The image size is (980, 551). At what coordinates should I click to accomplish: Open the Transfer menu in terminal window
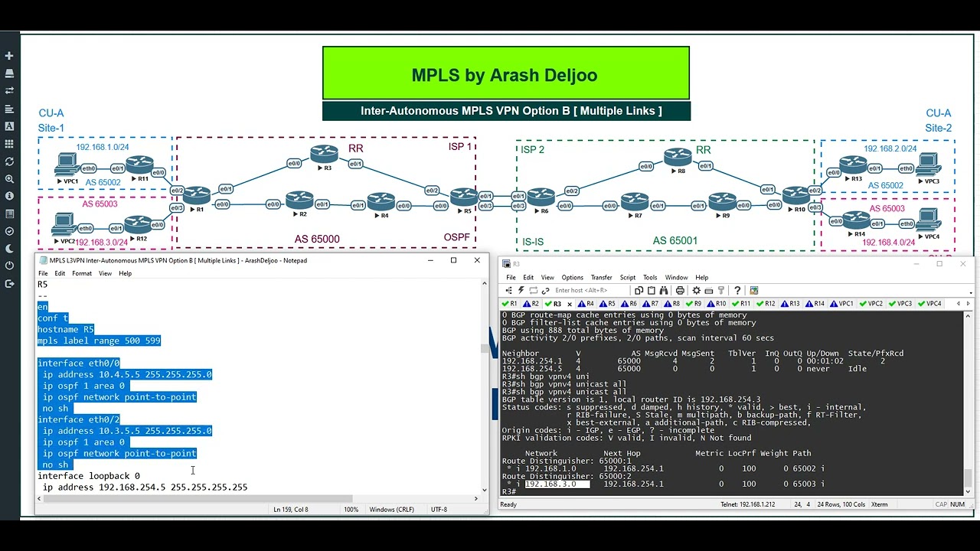pyautogui.click(x=601, y=277)
